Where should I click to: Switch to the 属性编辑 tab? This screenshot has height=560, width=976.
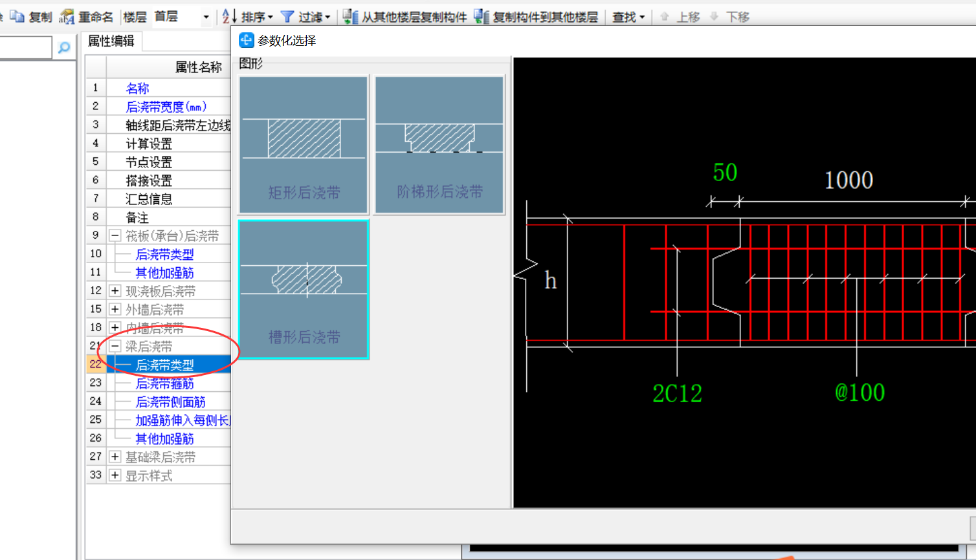(x=111, y=41)
